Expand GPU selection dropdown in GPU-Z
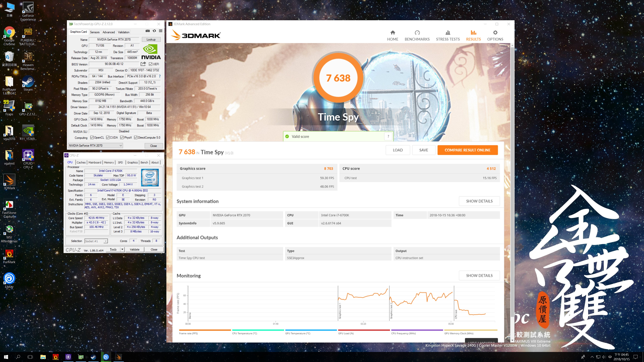This screenshot has width=644, height=362. point(95,146)
